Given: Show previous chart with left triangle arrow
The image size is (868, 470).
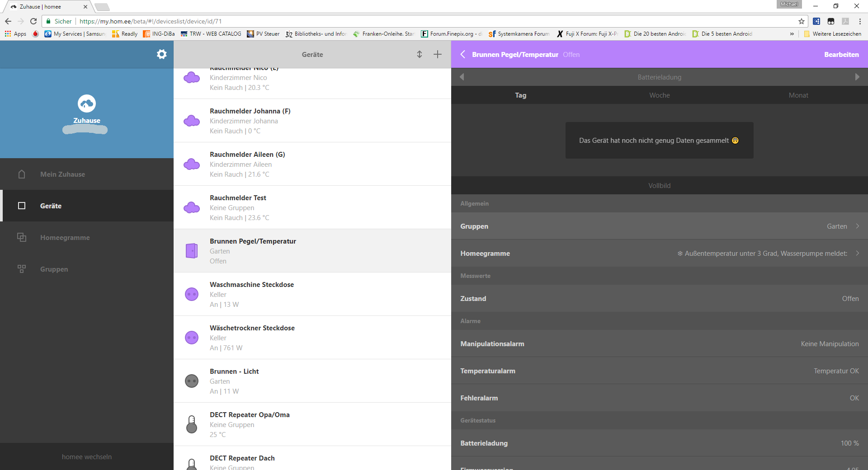Looking at the screenshot, I should point(462,77).
